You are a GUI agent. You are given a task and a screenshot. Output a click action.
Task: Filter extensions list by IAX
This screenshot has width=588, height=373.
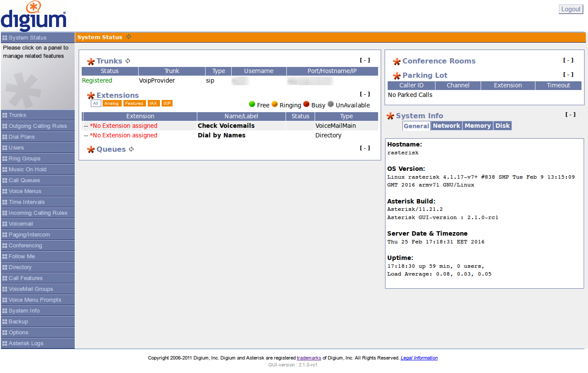click(x=153, y=103)
